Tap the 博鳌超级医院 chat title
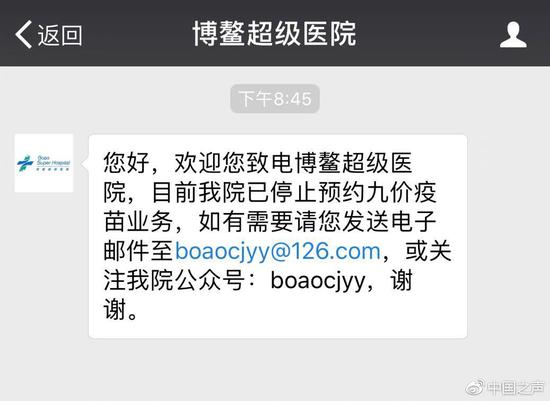 (x=275, y=34)
